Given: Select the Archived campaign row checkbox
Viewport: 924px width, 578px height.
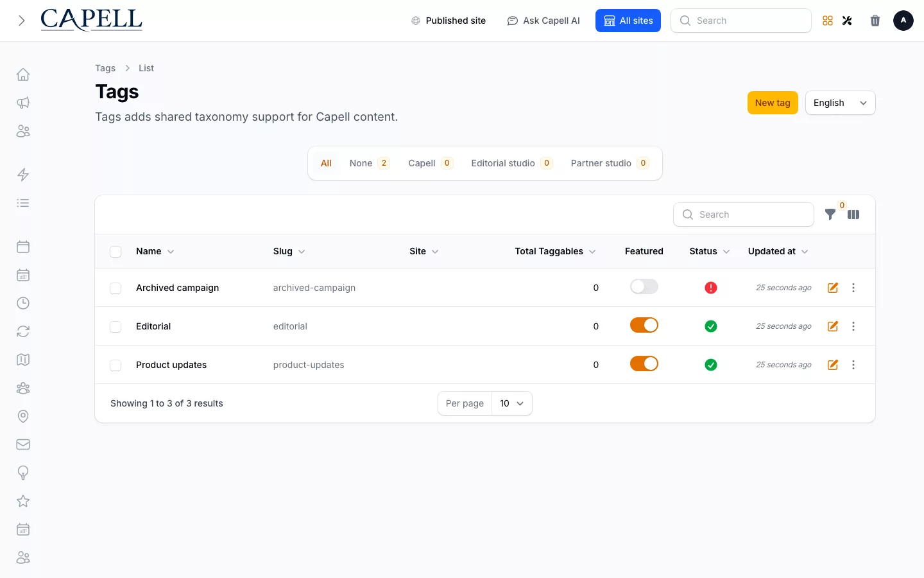Looking at the screenshot, I should point(116,288).
